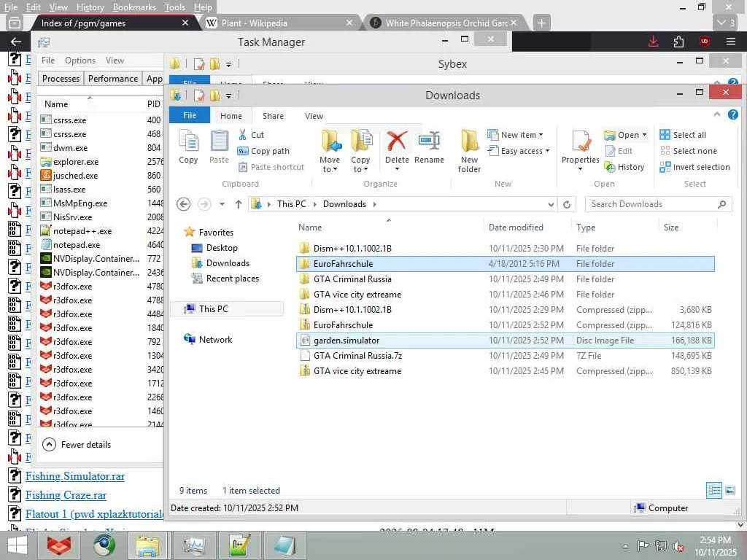Open the Flatout 1 download link
Viewport: 747px width, 560px height.
(x=94, y=514)
